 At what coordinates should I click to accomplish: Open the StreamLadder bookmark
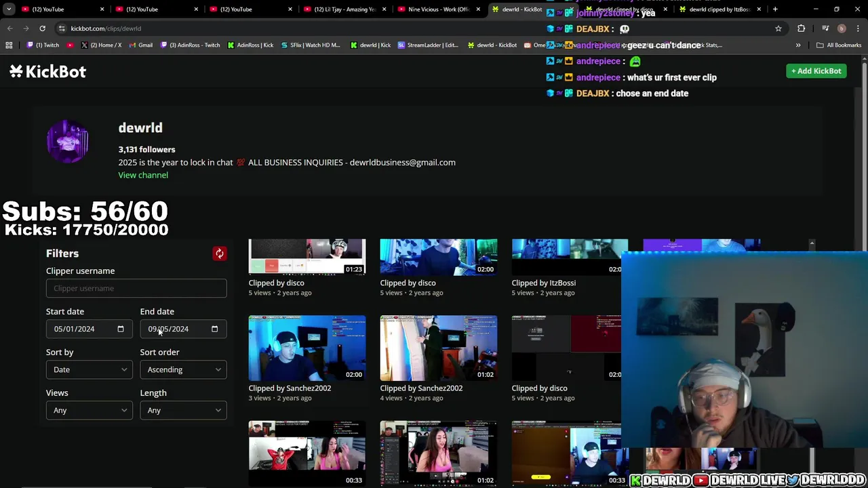428,45
